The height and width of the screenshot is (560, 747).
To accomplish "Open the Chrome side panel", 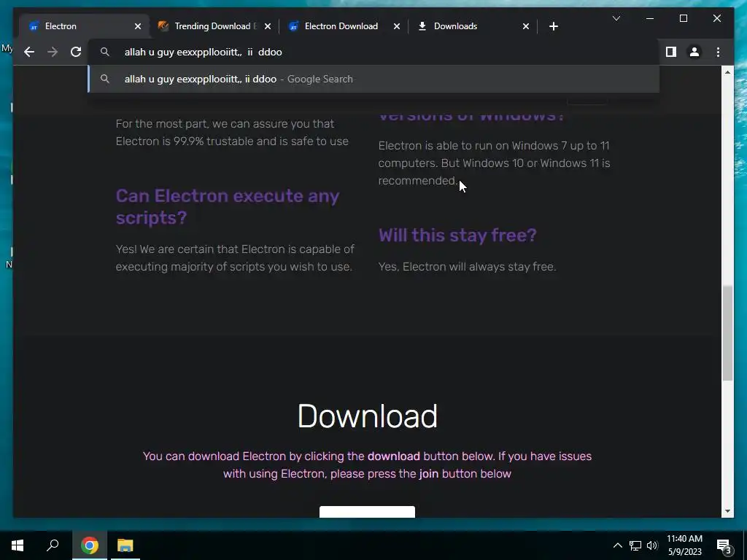I will 671,52.
